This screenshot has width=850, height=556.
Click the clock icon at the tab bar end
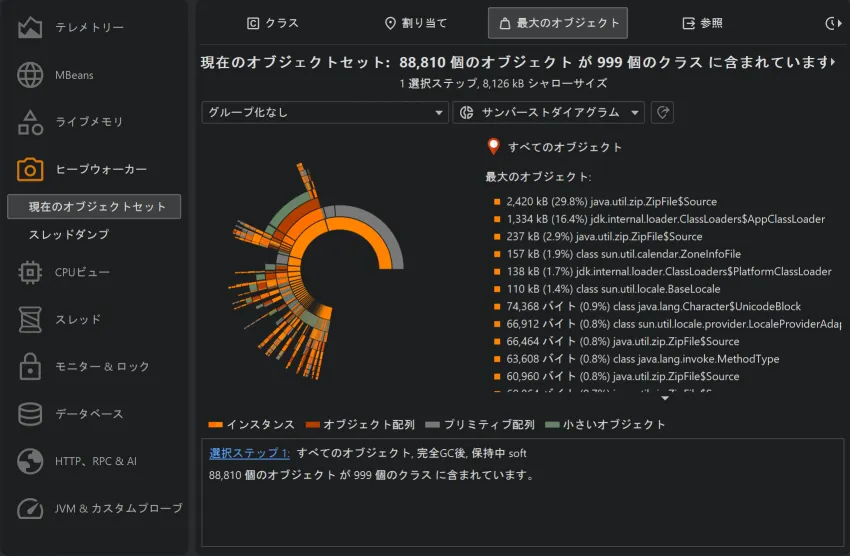pos(832,23)
